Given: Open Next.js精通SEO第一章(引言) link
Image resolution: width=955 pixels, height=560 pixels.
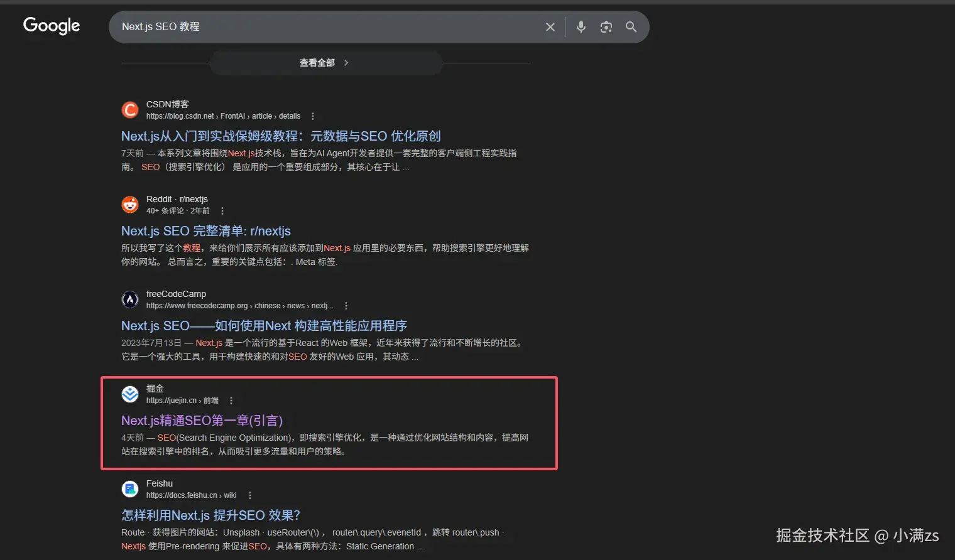Looking at the screenshot, I should click(x=202, y=421).
